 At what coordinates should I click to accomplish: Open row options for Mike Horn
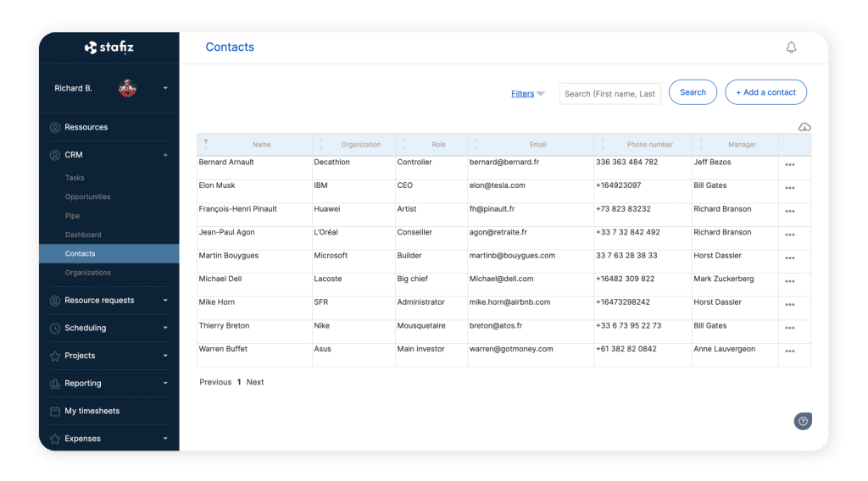pyautogui.click(x=790, y=305)
